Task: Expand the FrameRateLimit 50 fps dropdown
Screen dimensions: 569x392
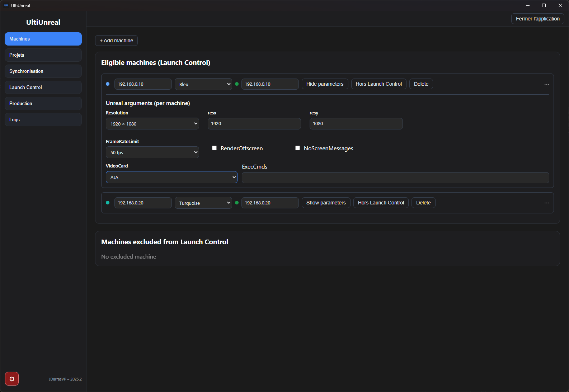Action: point(152,152)
